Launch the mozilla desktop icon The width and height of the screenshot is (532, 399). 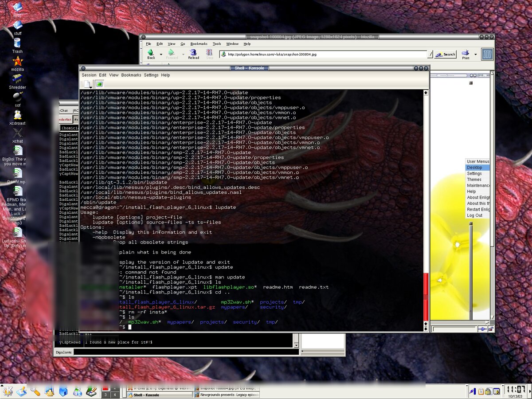[x=18, y=61]
